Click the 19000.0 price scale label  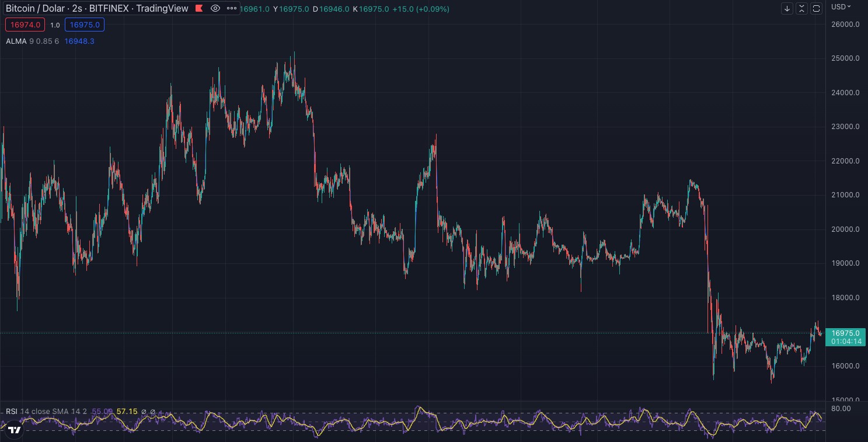click(845, 263)
